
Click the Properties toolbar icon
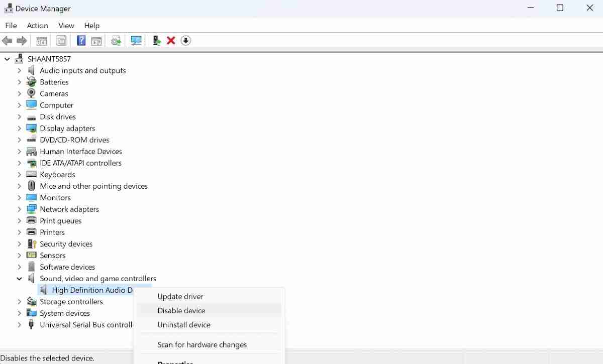pyautogui.click(x=61, y=40)
